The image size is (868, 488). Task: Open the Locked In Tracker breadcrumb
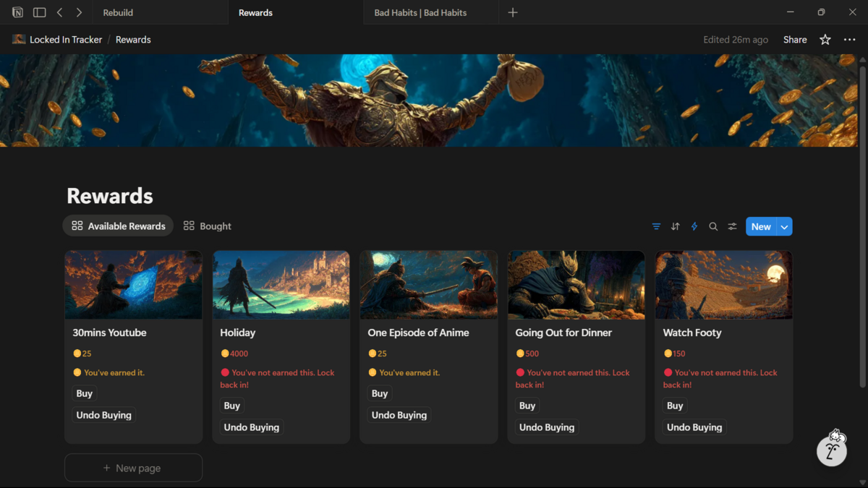click(66, 40)
